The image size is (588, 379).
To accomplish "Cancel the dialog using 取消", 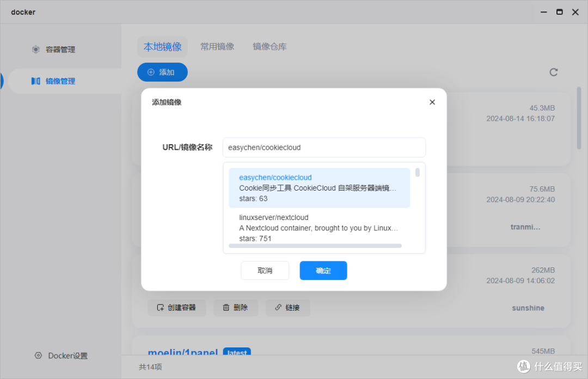I will (265, 270).
